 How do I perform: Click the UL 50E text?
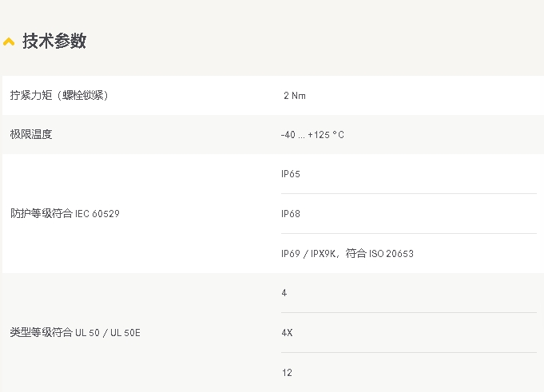click(125, 333)
